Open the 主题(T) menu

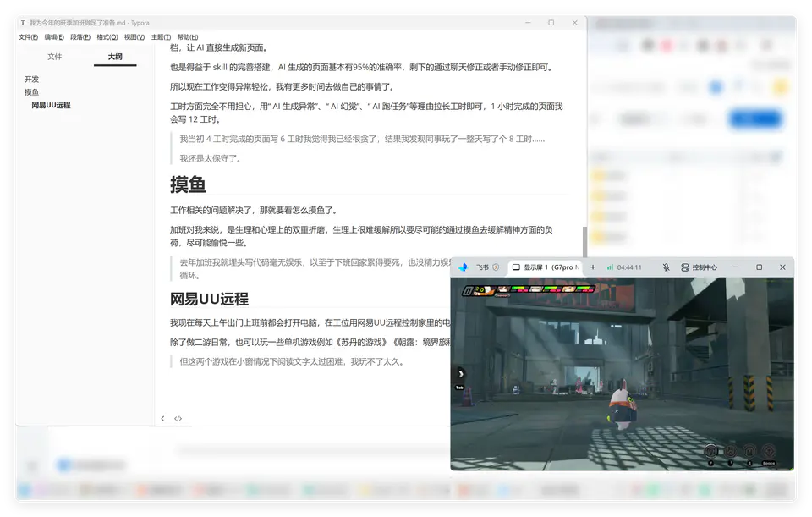point(161,37)
